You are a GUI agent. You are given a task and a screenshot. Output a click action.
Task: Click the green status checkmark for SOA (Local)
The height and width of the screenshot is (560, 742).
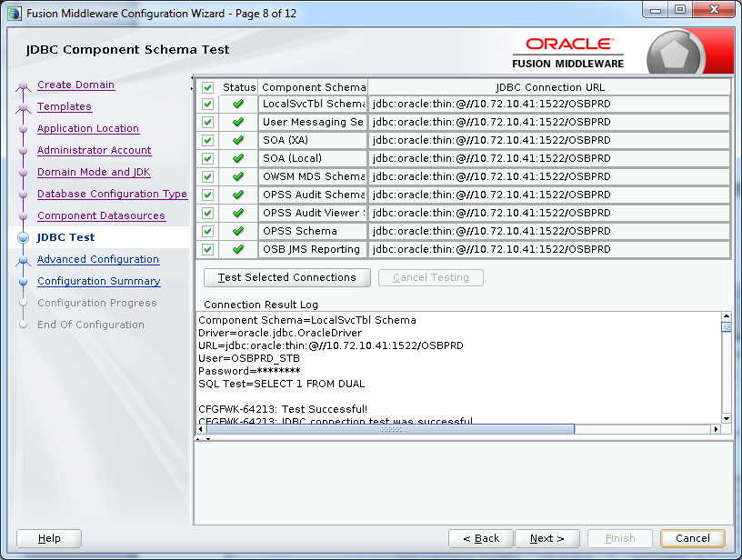coord(238,158)
